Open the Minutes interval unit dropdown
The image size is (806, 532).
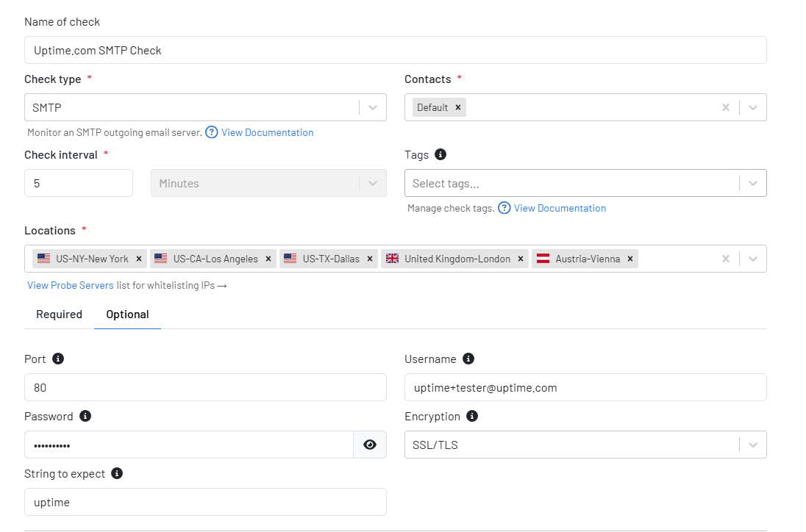[x=268, y=183]
